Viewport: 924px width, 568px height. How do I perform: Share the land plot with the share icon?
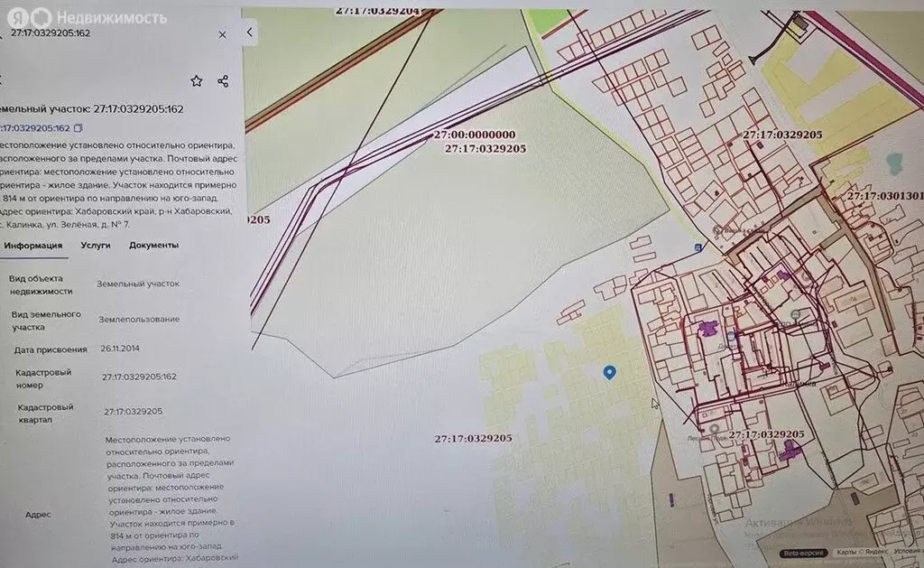coord(223,81)
